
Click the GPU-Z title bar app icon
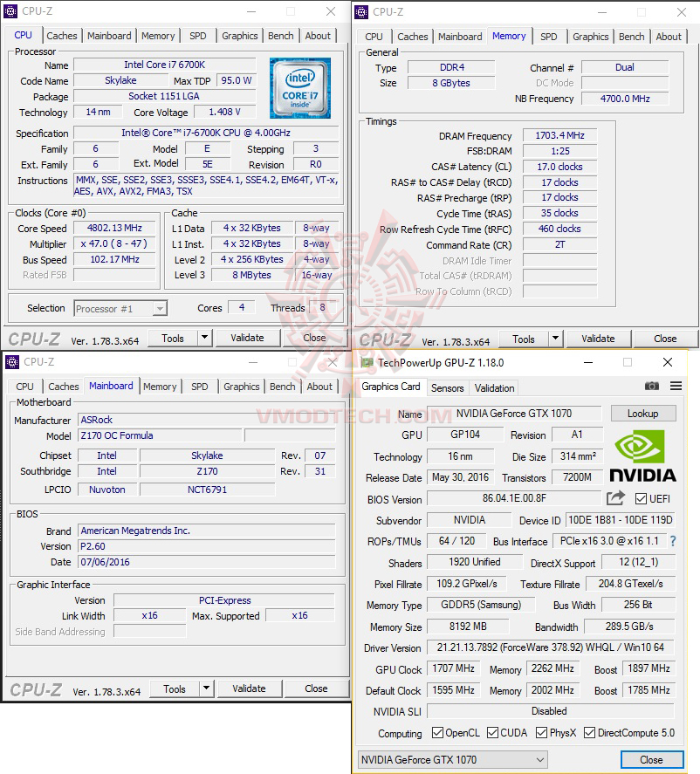367,363
